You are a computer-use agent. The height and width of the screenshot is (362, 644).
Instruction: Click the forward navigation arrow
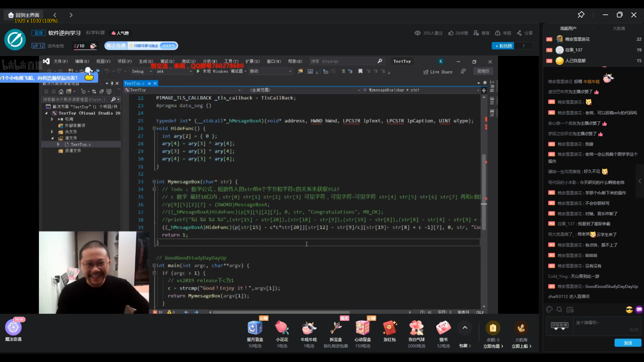tap(70, 15)
